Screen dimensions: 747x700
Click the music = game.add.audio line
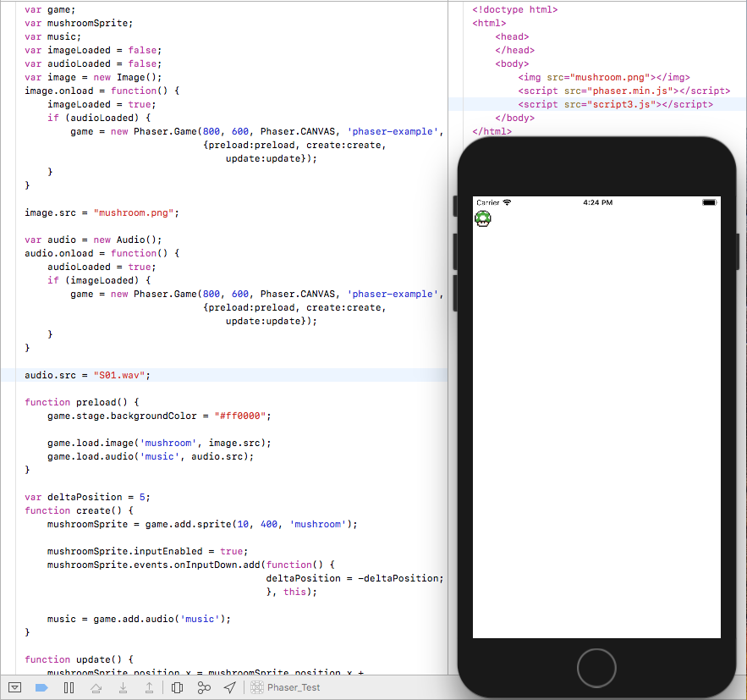tap(139, 619)
